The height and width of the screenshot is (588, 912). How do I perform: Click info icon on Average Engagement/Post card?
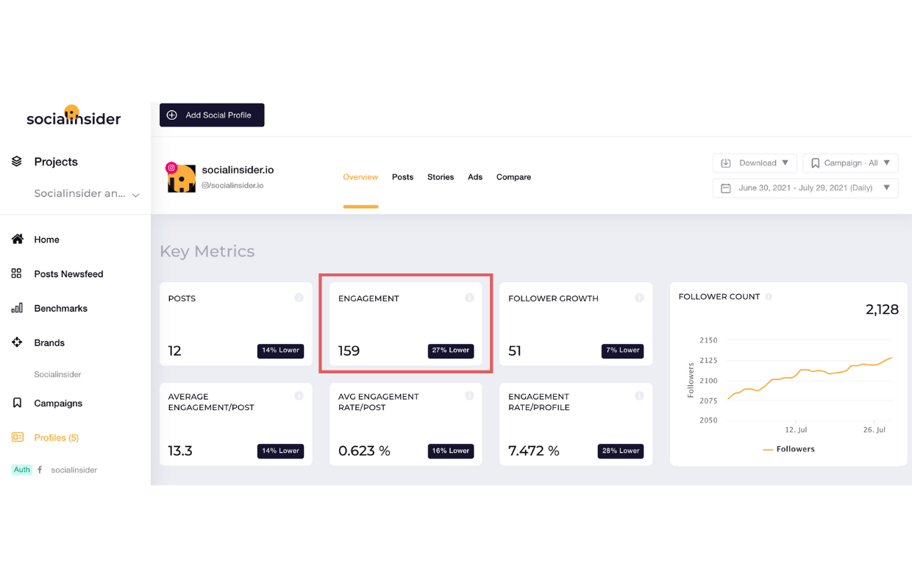coord(299,395)
